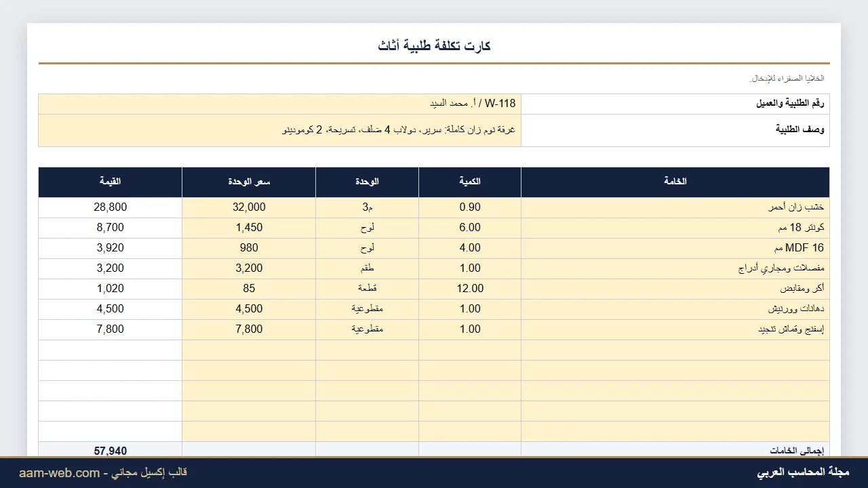
Task: Select the unit price cell 32,000
Action: pyautogui.click(x=249, y=207)
